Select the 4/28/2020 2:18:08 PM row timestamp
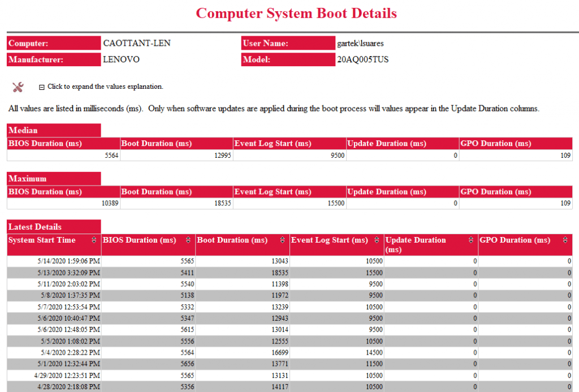The width and height of the screenshot is (579, 392). pos(68,387)
